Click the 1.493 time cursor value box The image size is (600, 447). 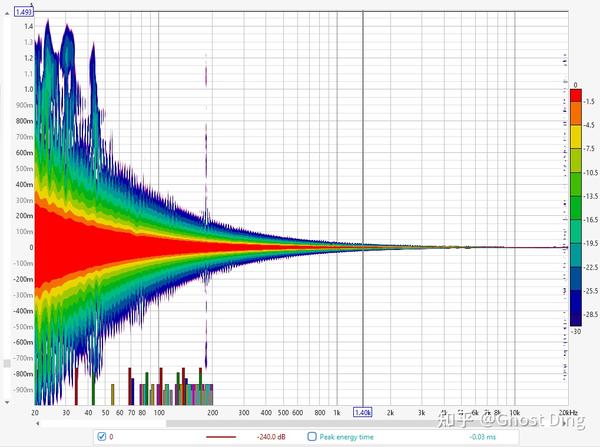point(24,12)
